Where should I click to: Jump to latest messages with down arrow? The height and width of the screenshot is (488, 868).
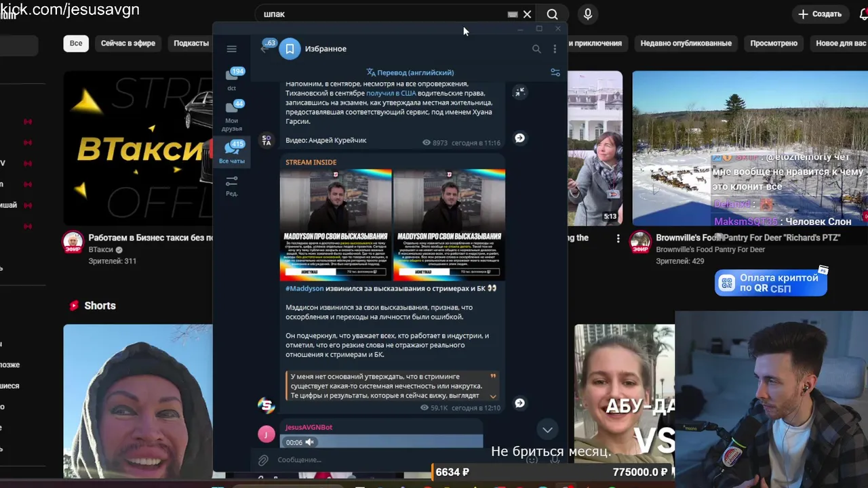point(547,430)
